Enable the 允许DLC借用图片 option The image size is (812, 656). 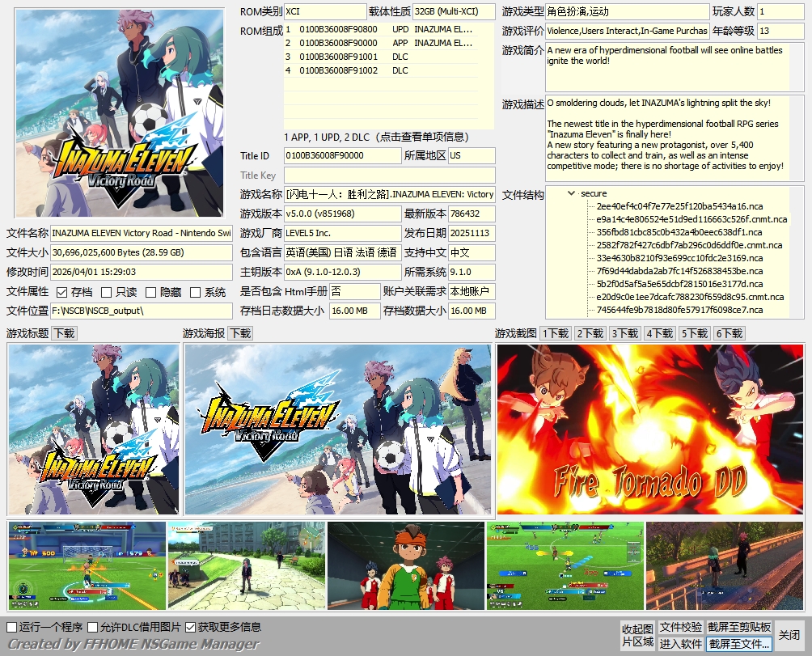click(x=93, y=627)
